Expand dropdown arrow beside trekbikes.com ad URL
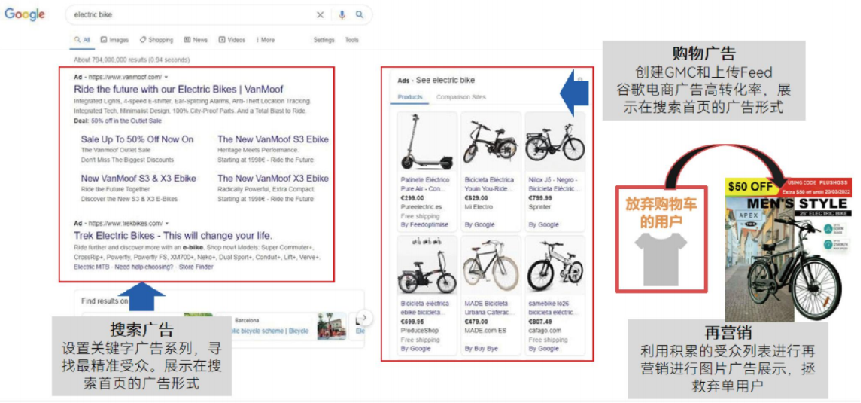 pos(167,223)
